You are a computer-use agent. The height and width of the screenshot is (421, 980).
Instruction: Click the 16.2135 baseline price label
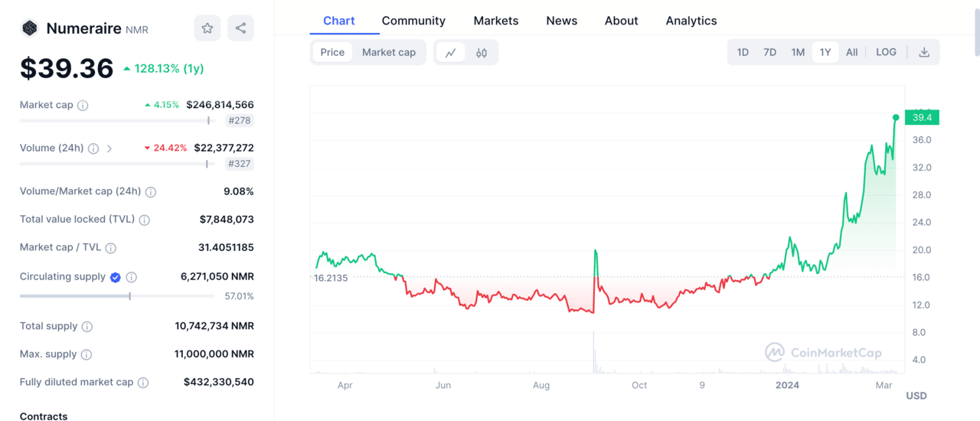pyautogui.click(x=331, y=278)
